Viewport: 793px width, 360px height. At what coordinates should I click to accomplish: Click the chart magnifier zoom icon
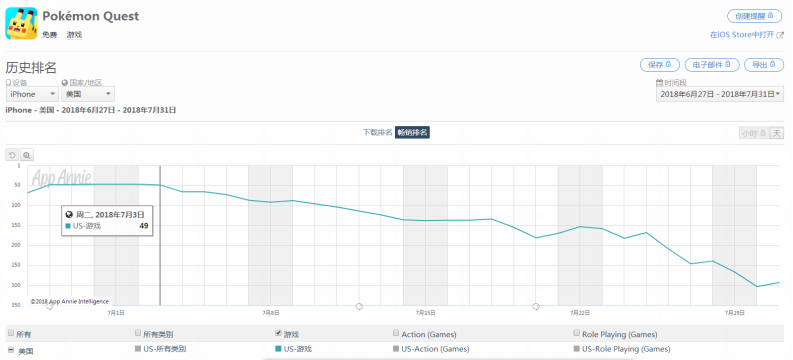[x=27, y=155]
